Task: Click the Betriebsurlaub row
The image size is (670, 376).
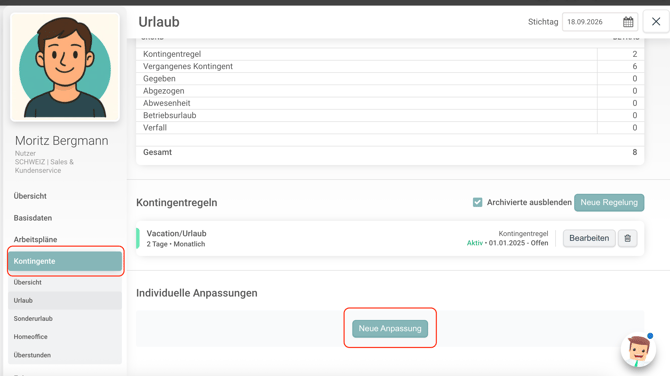Action: (x=390, y=115)
